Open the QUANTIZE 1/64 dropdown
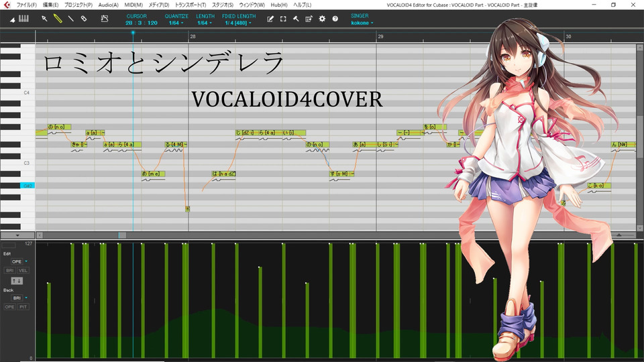This screenshot has width=644, height=362. click(176, 23)
